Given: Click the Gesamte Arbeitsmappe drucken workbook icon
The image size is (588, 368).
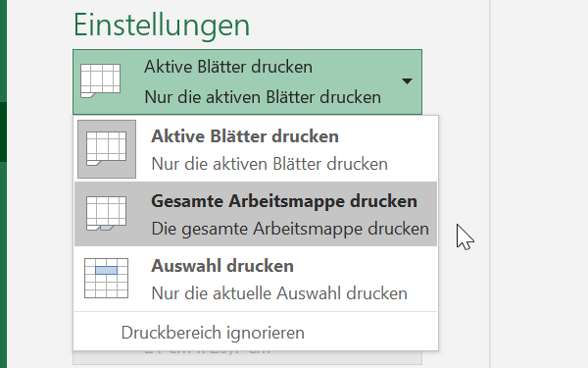Looking at the screenshot, I should click(x=106, y=213).
